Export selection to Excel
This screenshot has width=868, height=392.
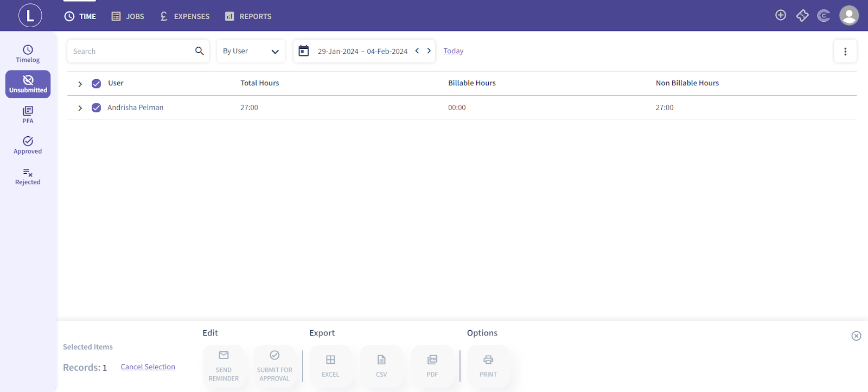coord(330,366)
